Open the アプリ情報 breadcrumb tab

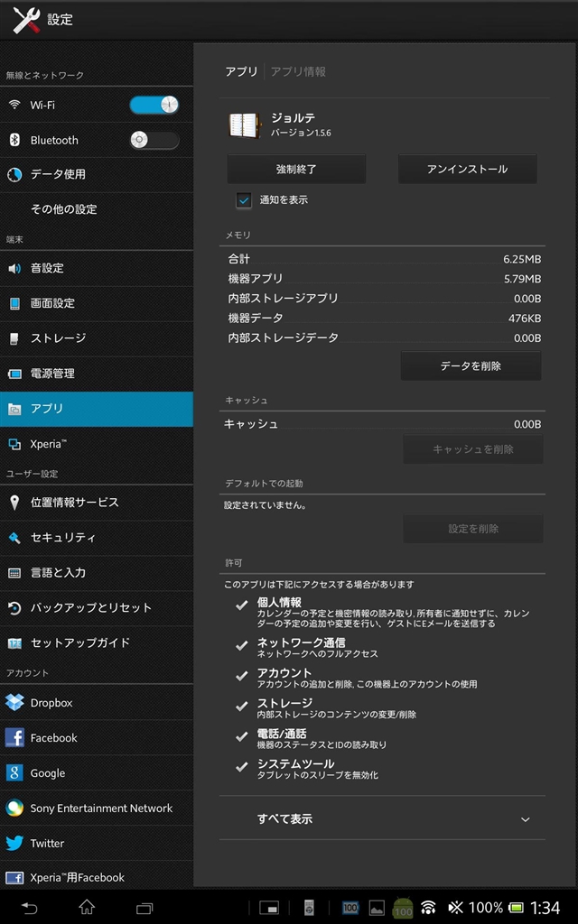pos(298,72)
